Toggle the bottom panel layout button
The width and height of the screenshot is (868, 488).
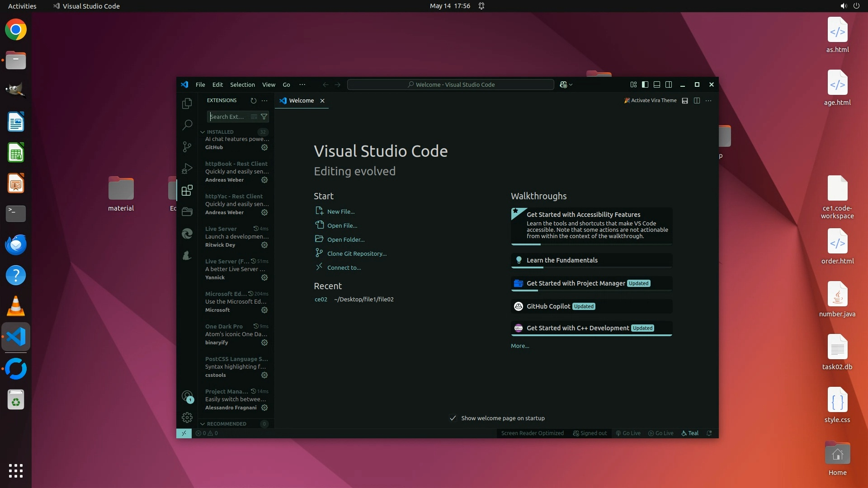point(657,84)
